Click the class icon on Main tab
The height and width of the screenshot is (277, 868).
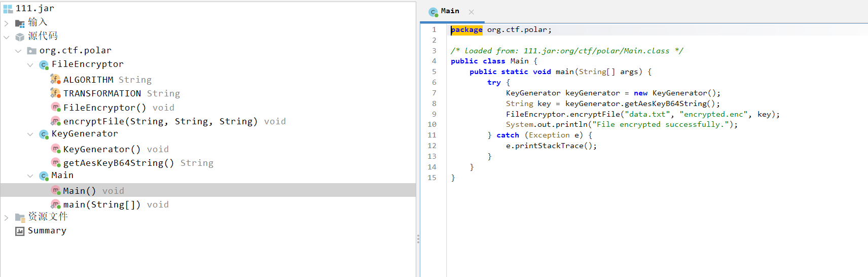(x=433, y=12)
